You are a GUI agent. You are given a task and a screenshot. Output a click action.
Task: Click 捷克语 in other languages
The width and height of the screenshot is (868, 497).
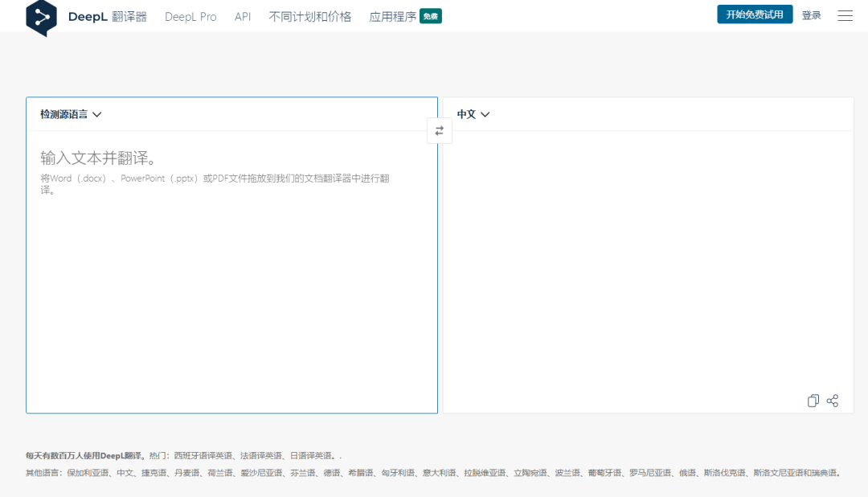pos(154,473)
